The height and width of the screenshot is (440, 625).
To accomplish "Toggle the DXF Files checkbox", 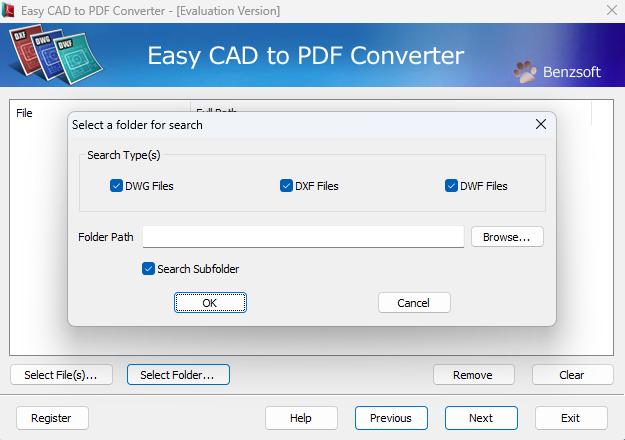I will (x=286, y=186).
